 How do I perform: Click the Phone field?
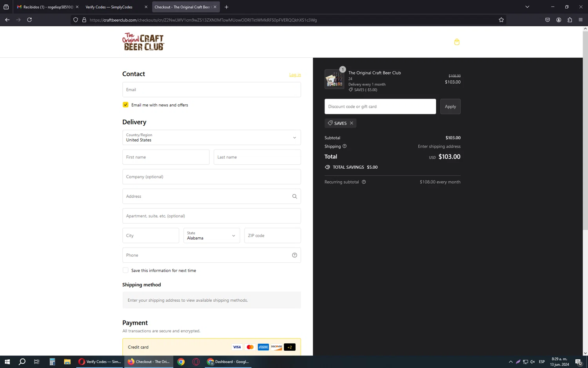coord(212,255)
